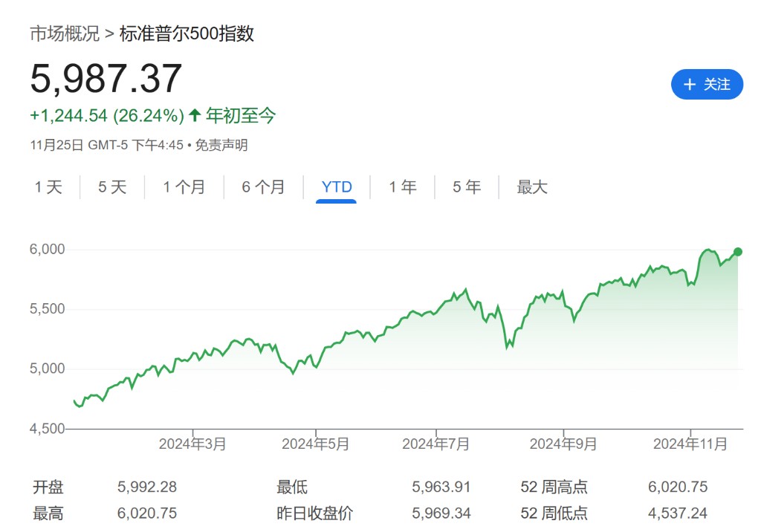Click the 昨日收盘价 label
This screenshot has width=761, height=532.
click(314, 513)
